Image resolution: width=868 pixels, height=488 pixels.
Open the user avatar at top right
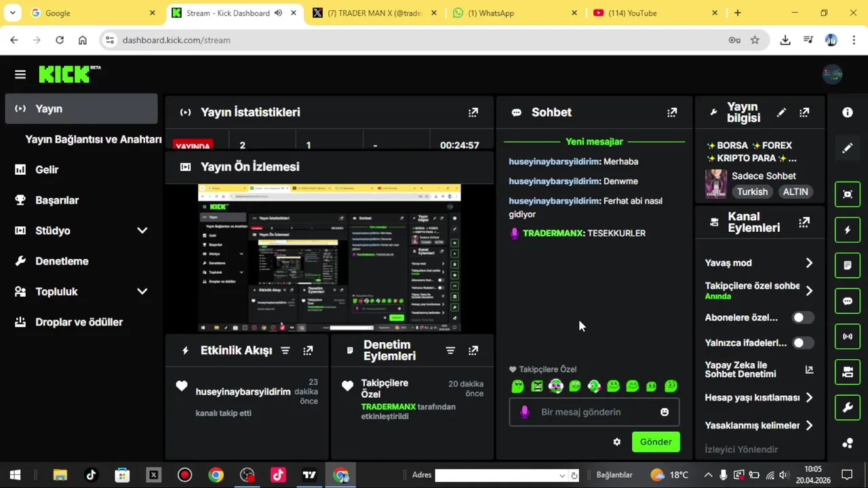tap(832, 75)
